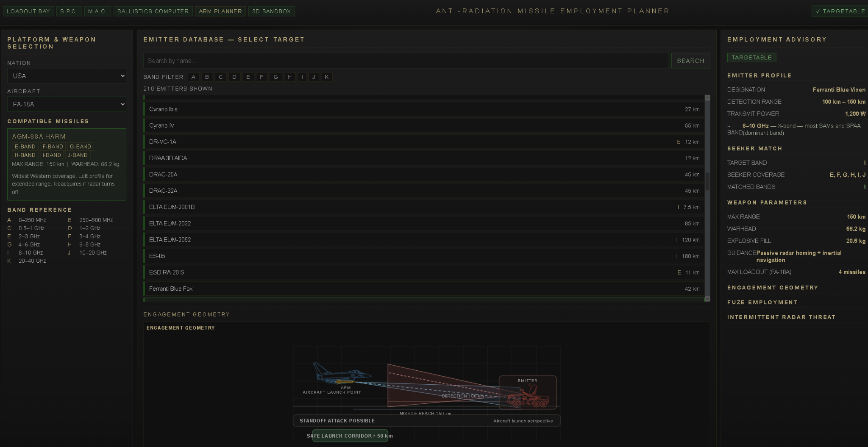Toggle band filter J
The height and width of the screenshot is (447, 868).
314,77
